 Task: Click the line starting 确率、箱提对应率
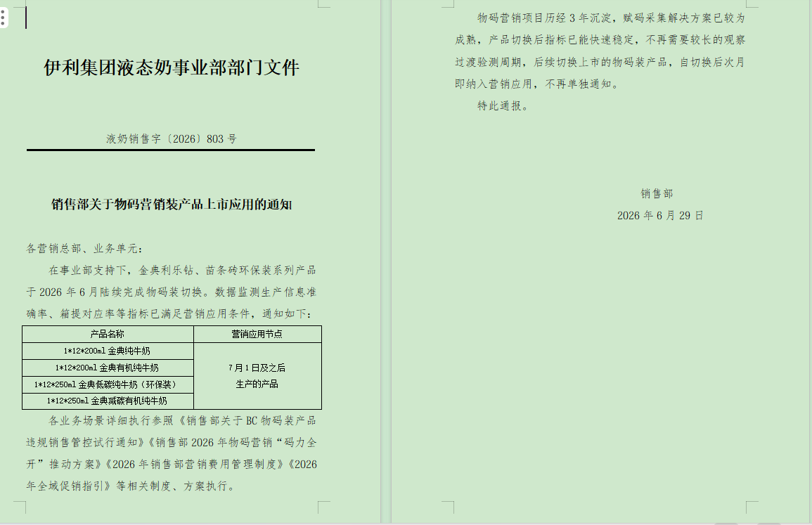169,313
